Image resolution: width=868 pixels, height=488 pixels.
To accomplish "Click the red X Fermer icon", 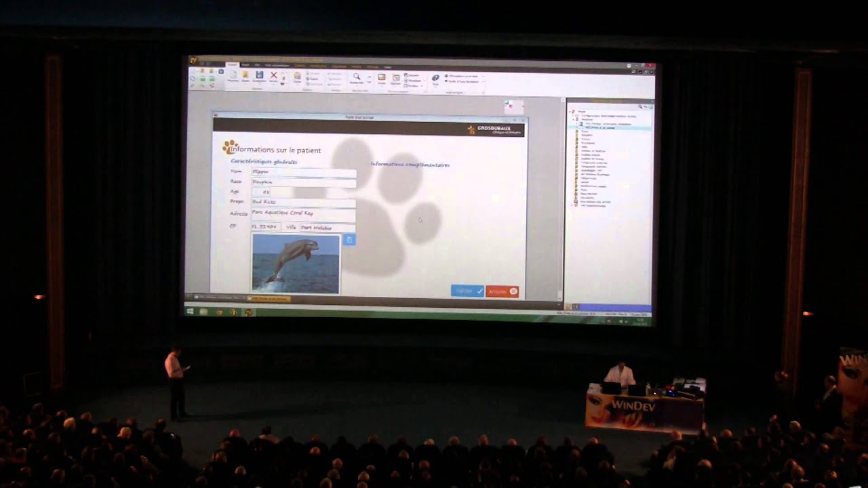I will click(x=273, y=75).
